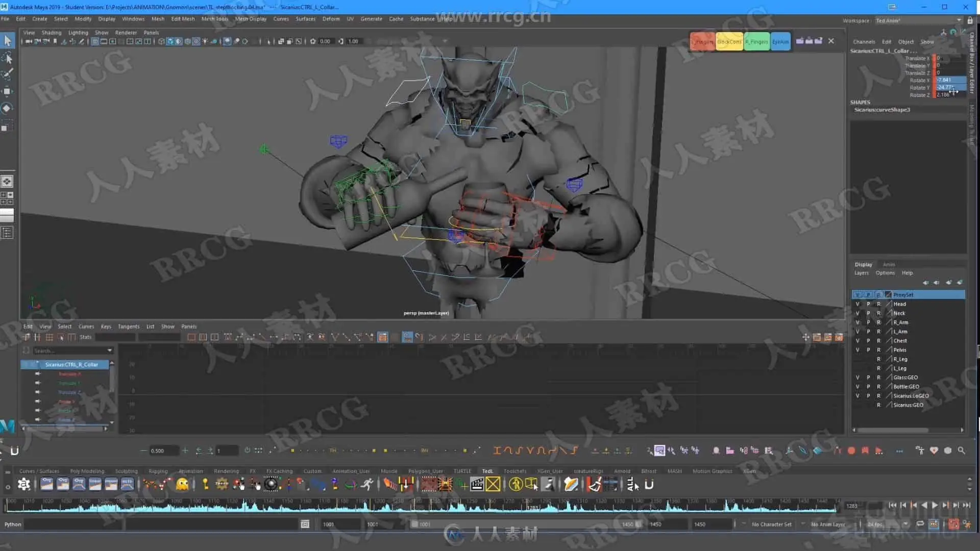Open the No Anim Layer dropdown
980x551 pixels.
[x=827, y=524]
